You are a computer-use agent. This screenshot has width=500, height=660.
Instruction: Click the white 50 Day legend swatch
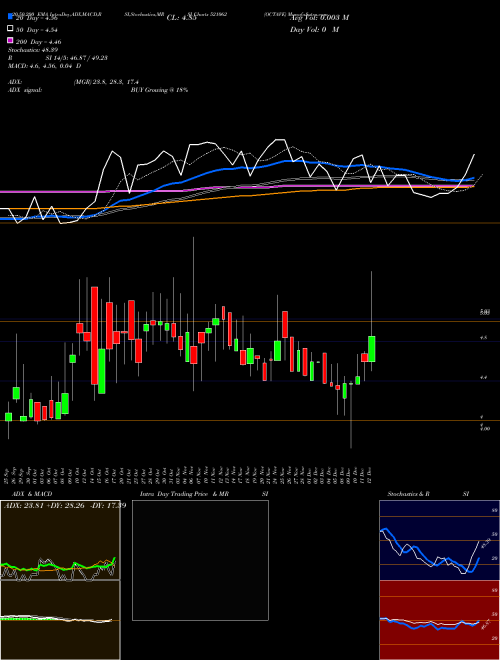(10, 29)
